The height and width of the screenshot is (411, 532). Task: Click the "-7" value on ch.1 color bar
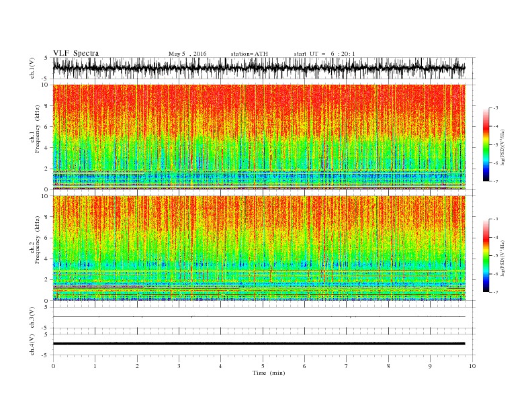(495, 181)
